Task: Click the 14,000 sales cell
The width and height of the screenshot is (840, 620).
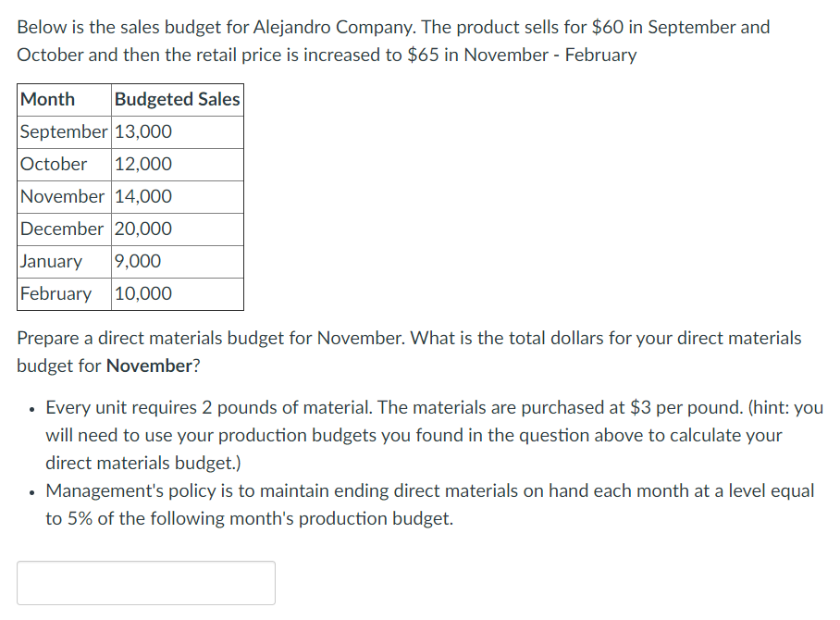Action: [x=142, y=196]
